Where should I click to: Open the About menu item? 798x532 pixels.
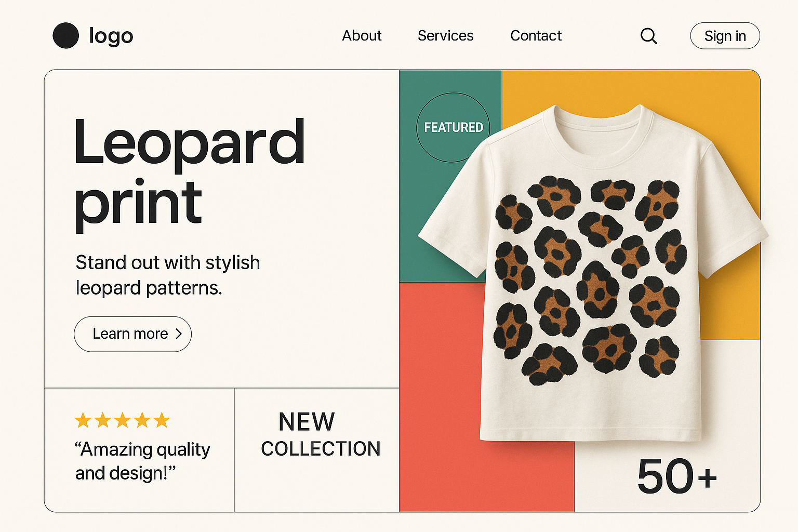[x=362, y=36]
